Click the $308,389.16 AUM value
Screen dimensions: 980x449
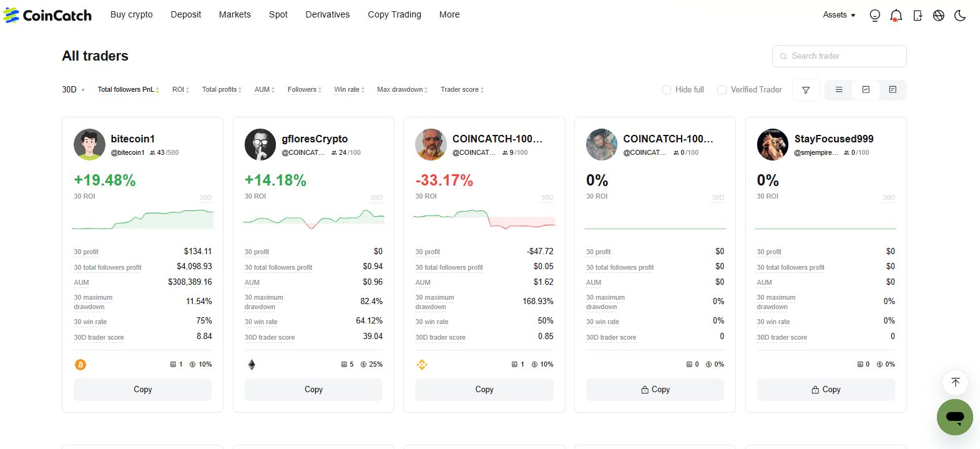190,282
